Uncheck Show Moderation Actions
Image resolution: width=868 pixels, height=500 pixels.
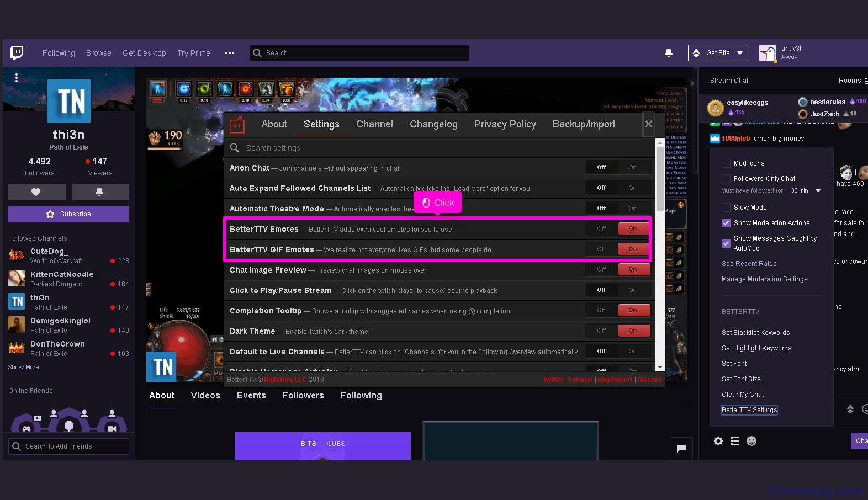[726, 223]
